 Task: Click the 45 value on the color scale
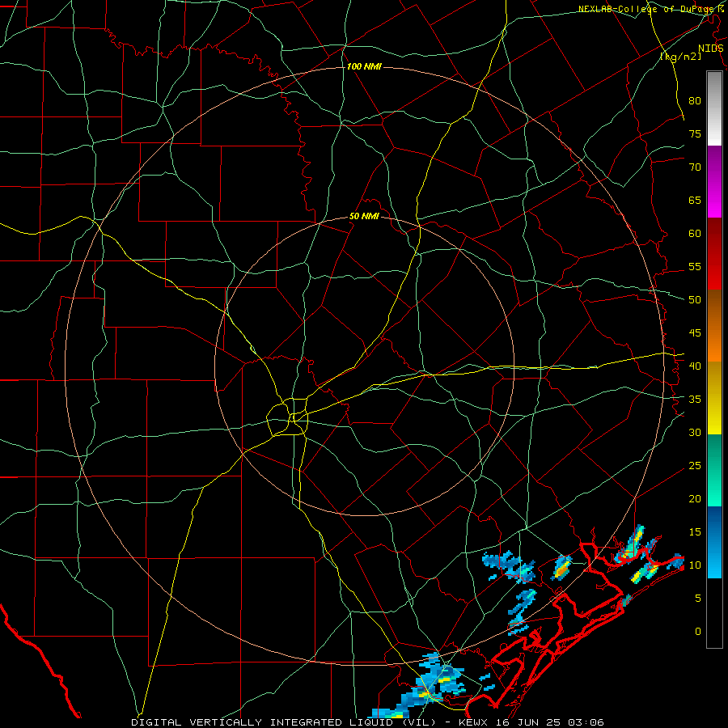(x=695, y=333)
